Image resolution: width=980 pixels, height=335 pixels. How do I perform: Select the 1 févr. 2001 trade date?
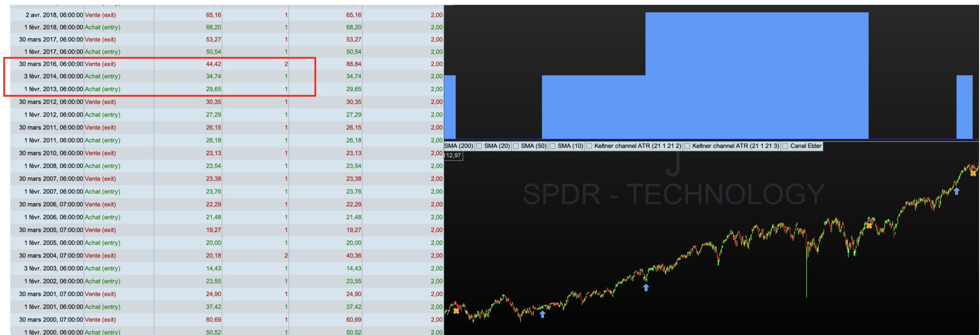click(x=54, y=307)
